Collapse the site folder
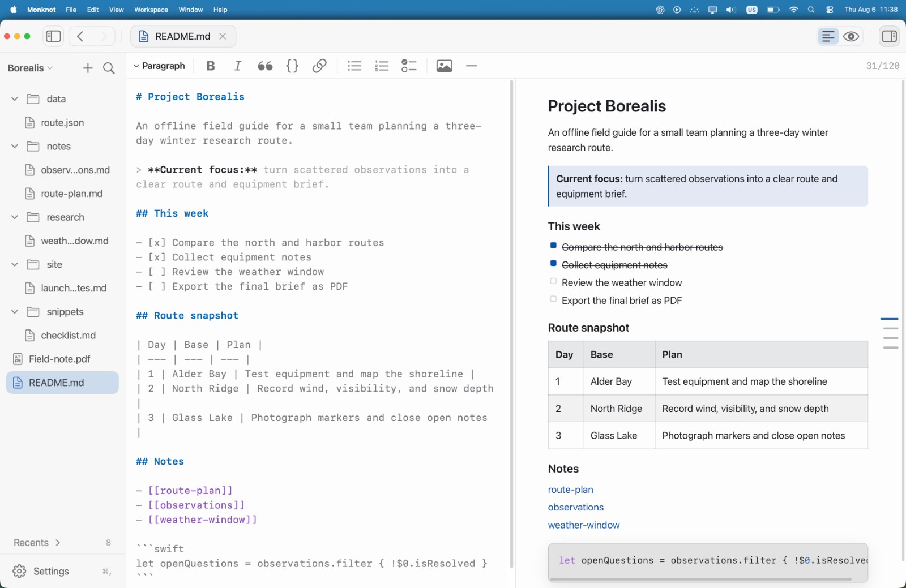Screen dimensions: 906x588 pos(15,265)
